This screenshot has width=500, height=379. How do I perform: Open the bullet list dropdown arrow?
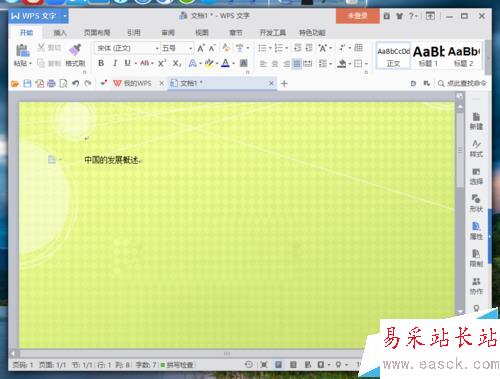tap(270, 48)
